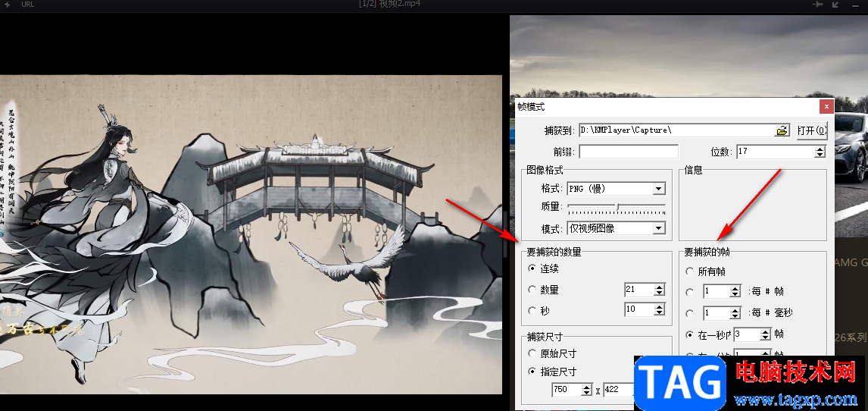Select the 在一秒内 radio button
The image size is (868, 411).
(x=690, y=334)
